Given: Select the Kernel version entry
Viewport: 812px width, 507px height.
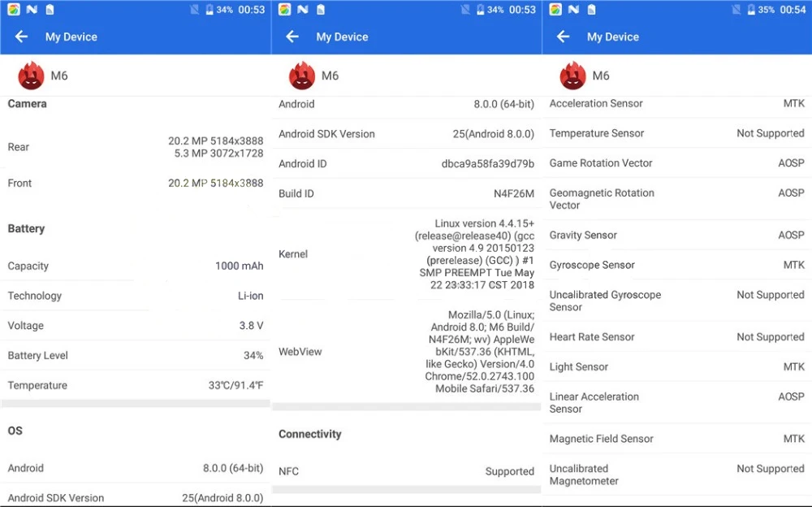Looking at the screenshot, I should click(x=406, y=254).
